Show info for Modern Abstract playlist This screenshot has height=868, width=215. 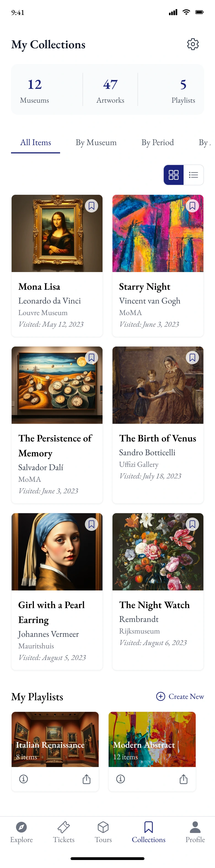point(120,779)
